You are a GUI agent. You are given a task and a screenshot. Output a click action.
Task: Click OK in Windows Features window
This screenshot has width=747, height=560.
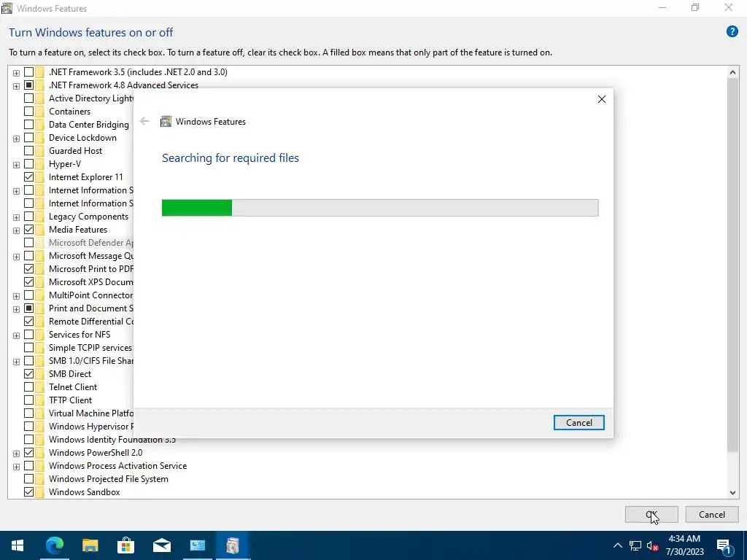(651, 514)
